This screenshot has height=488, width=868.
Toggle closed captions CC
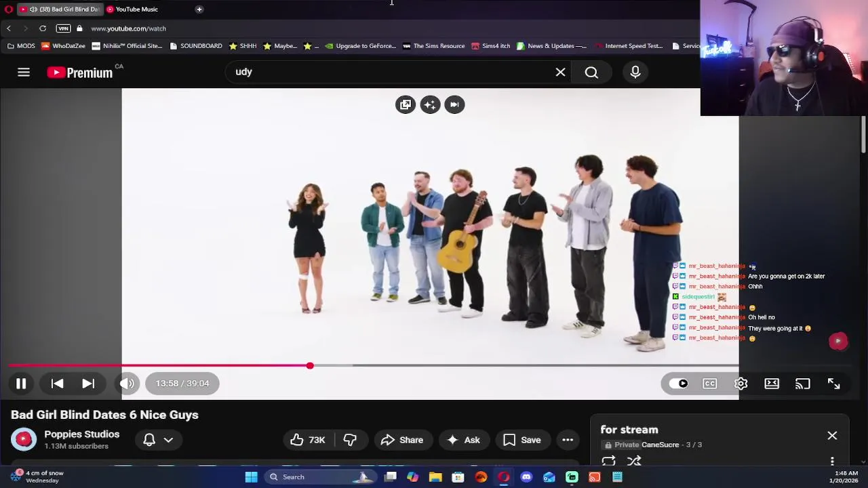pos(709,384)
